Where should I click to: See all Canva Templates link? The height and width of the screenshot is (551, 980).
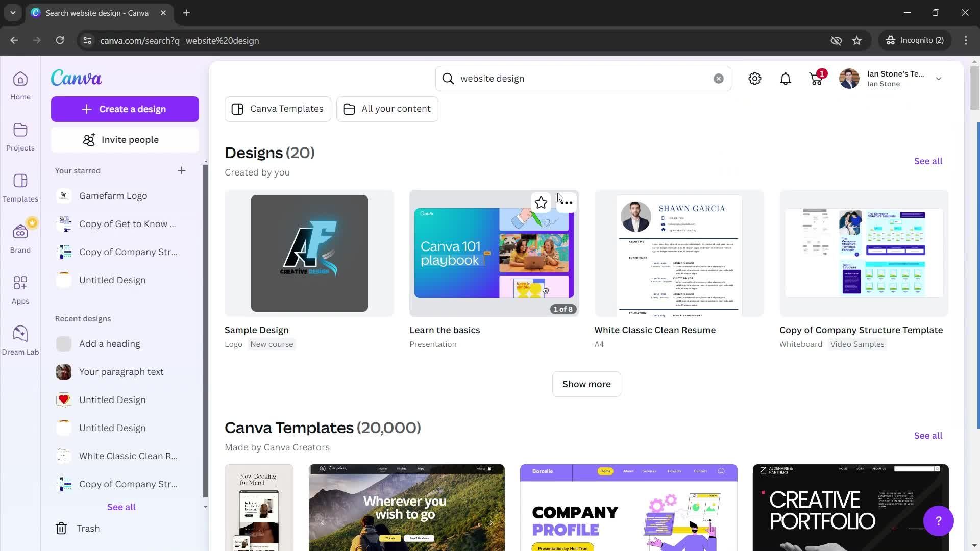click(928, 436)
